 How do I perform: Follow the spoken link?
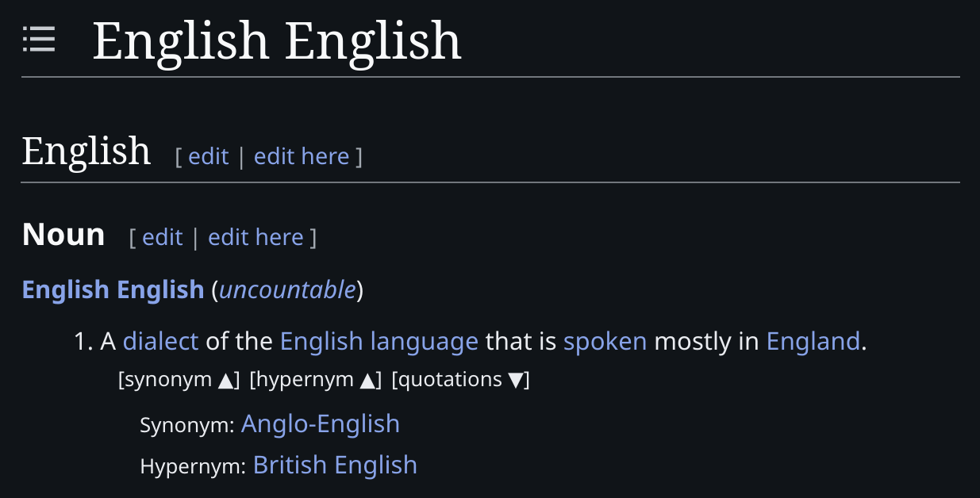pyautogui.click(x=605, y=341)
